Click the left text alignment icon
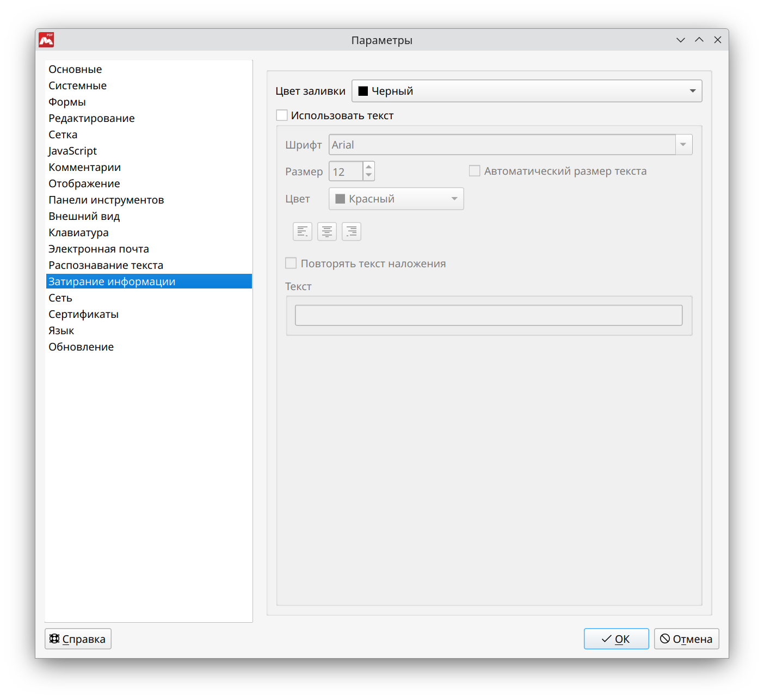This screenshot has height=700, width=764. coord(302,231)
